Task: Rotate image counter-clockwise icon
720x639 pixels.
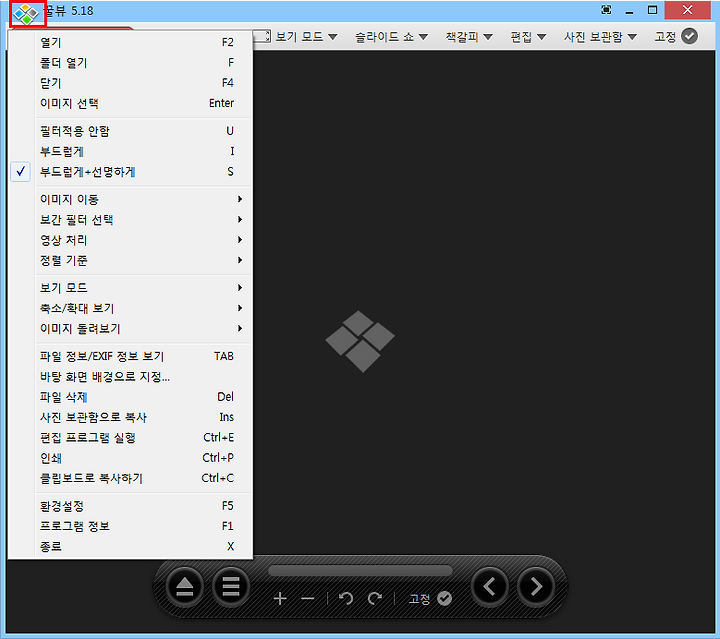Action: coord(346,599)
